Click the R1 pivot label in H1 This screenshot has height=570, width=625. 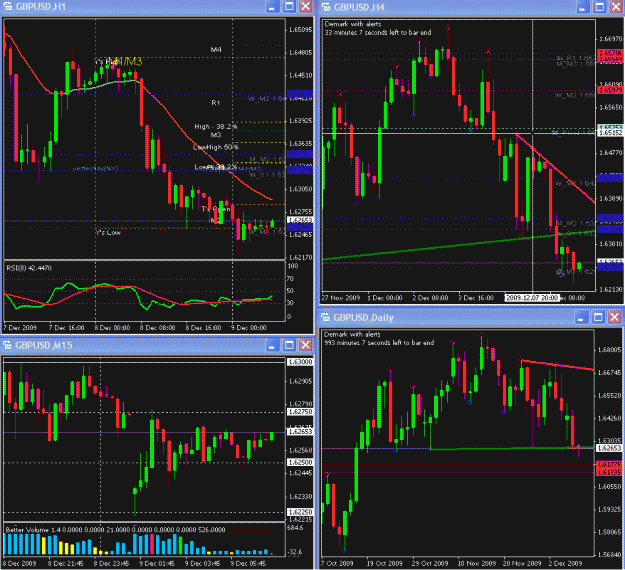pos(215,103)
